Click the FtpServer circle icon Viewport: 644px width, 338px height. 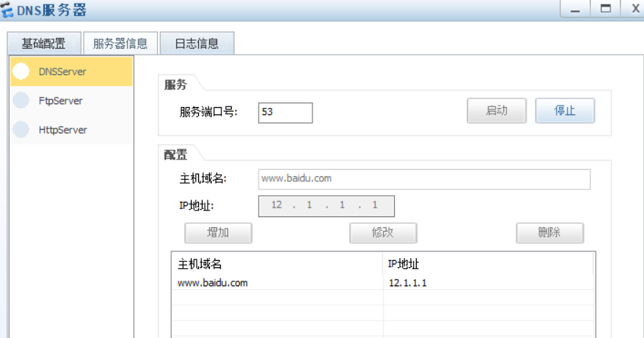click(21, 101)
